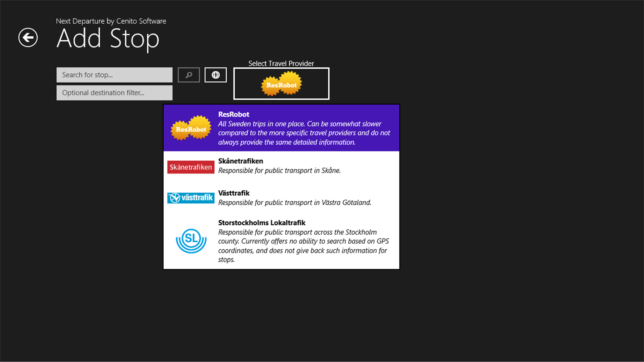Go back using the circled arrow
The height and width of the screenshot is (362, 644).
[28, 38]
